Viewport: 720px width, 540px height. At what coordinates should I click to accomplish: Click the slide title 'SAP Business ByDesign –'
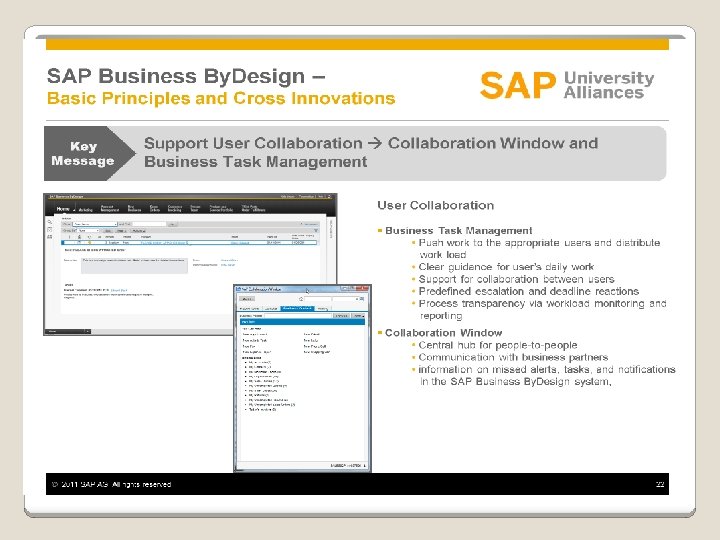(186, 76)
